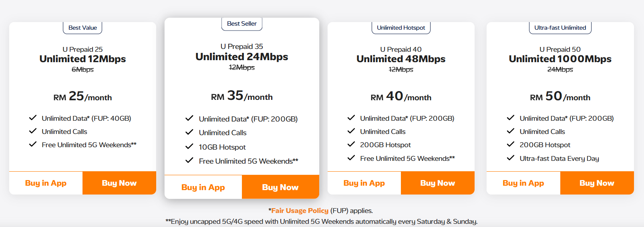Viewport: 644px width, 227px height.
Task: Choose Buy in App for U Prepaid 40
Action: (x=364, y=183)
